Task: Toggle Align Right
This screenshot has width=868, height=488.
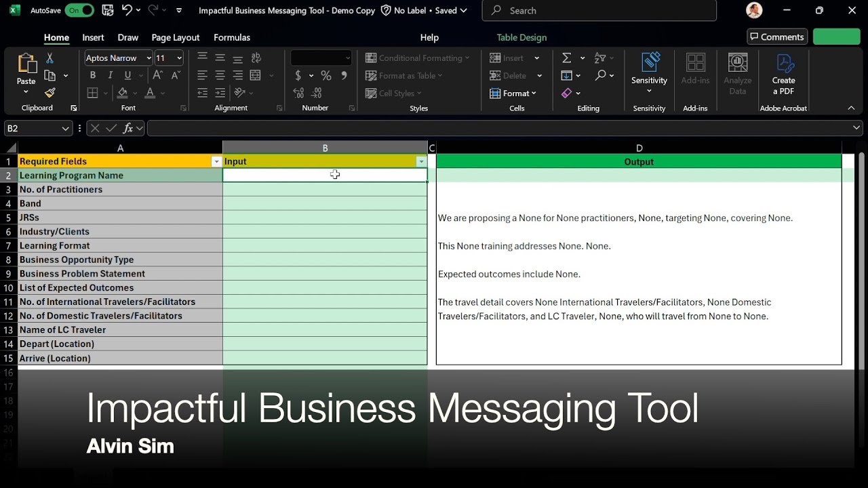Action: 237,75
